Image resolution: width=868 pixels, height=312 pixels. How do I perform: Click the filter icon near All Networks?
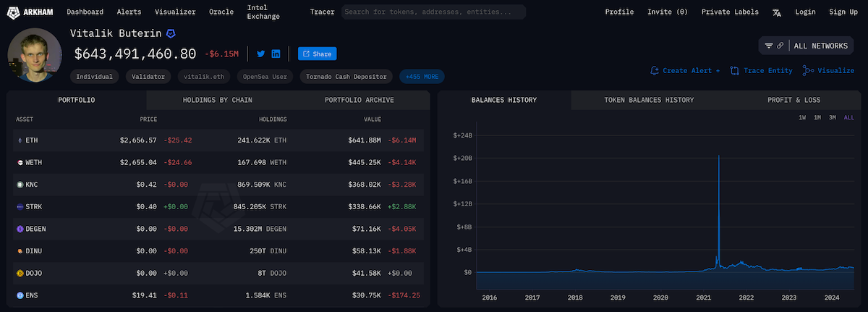coord(769,46)
